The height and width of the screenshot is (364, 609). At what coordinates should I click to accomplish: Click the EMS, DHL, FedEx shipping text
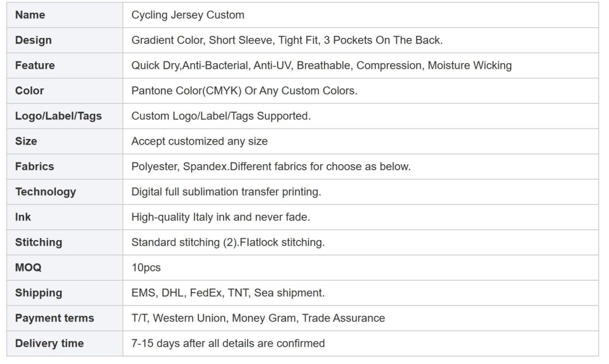tap(228, 293)
